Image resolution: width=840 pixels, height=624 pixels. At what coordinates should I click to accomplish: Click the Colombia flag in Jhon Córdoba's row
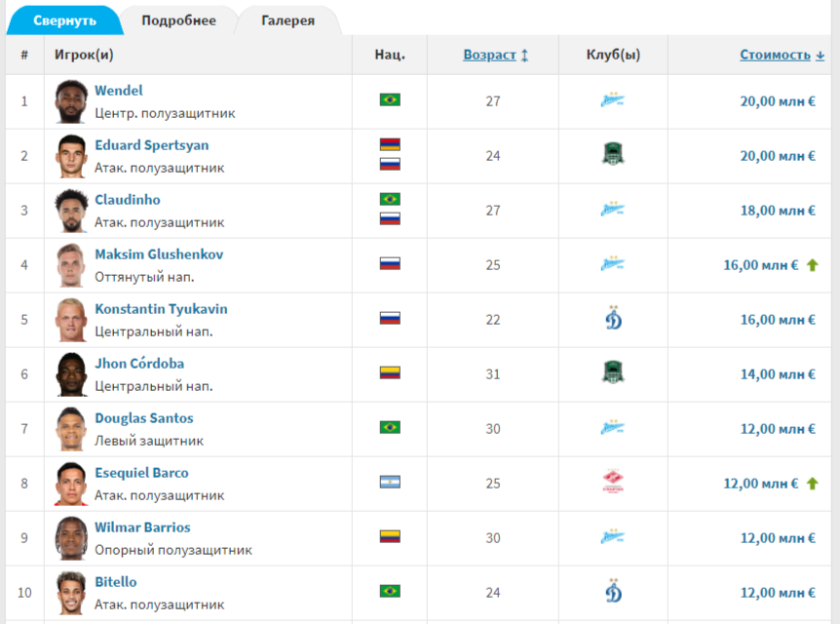coord(390,373)
